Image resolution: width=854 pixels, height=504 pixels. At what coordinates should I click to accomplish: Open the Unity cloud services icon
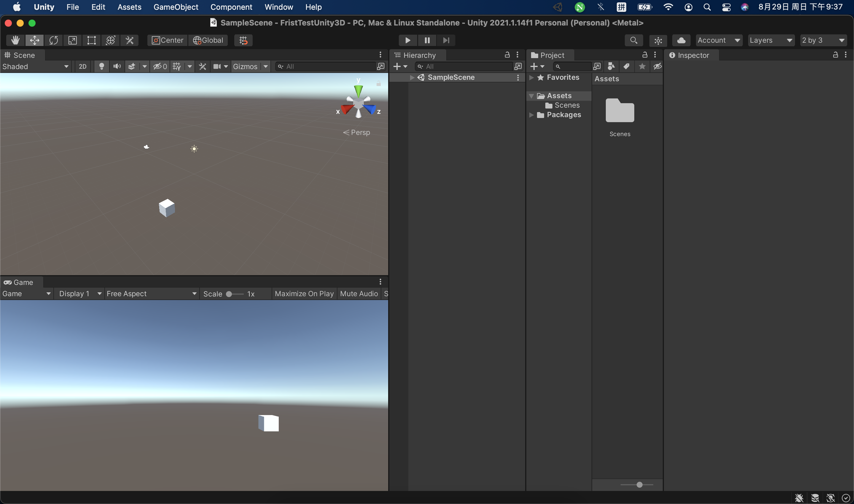tap(681, 40)
